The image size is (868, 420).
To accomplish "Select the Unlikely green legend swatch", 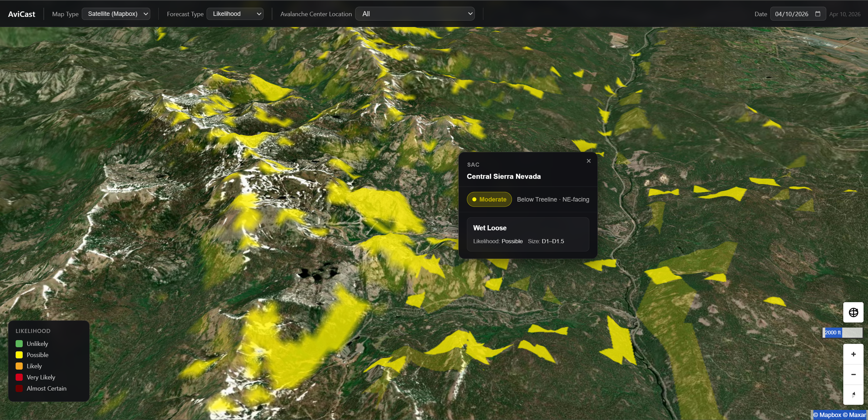I will [19, 344].
